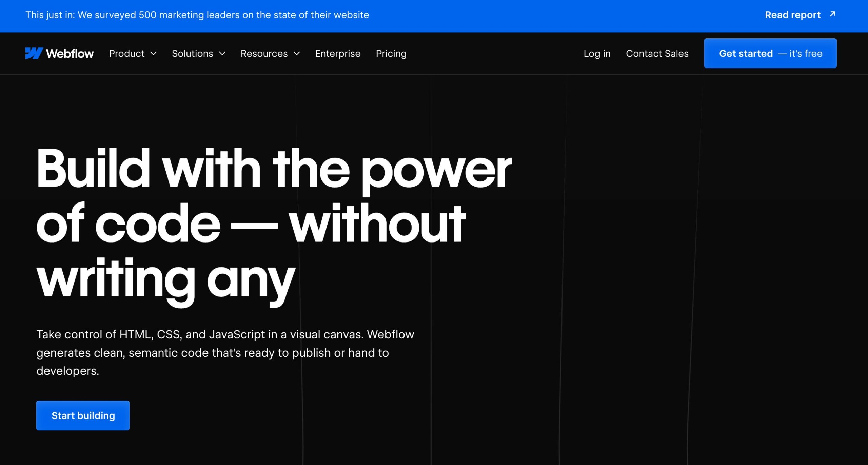The width and height of the screenshot is (868, 465).
Task: Click the survey announcement banner text
Action: tap(197, 15)
